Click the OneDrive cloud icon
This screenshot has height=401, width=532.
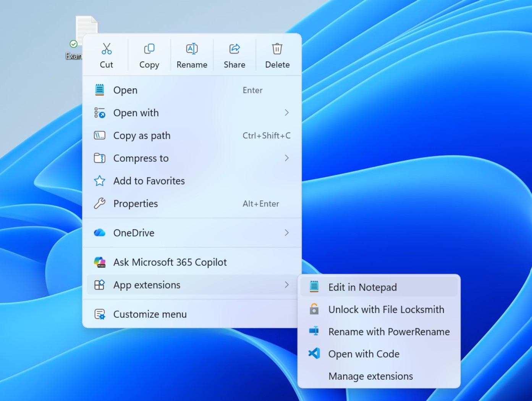[x=100, y=233]
